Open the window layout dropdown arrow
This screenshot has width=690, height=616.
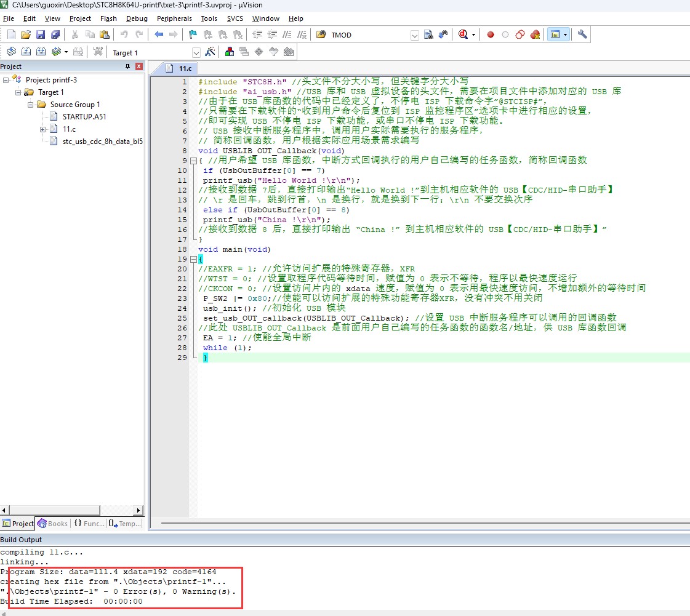click(x=566, y=34)
